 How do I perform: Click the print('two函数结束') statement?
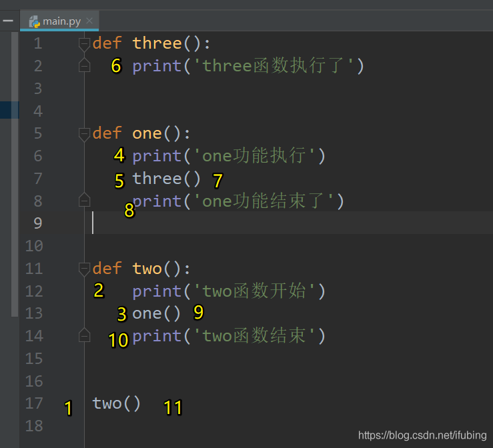(229, 336)
